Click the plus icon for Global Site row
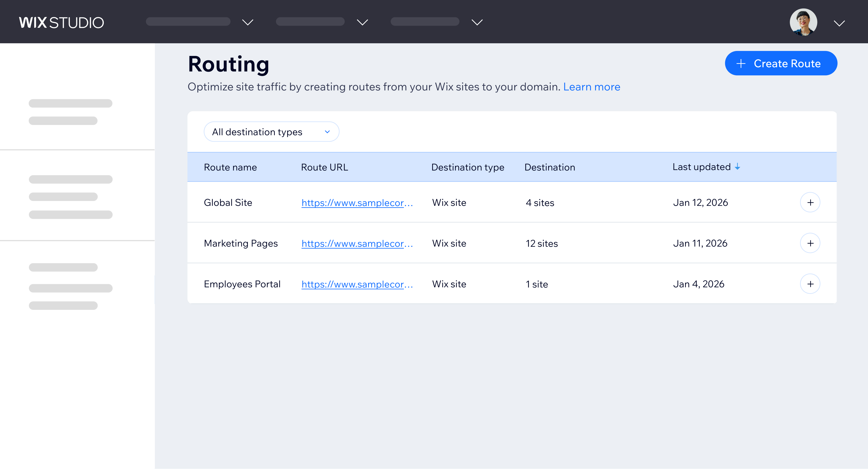The image size is (868, 470). point(810,203)
